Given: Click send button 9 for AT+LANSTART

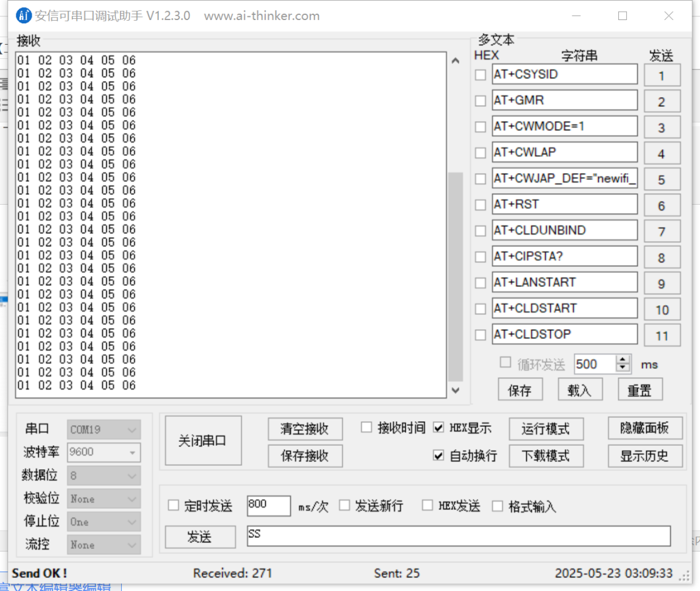Looking at the screenshot, I should (662, 283).
